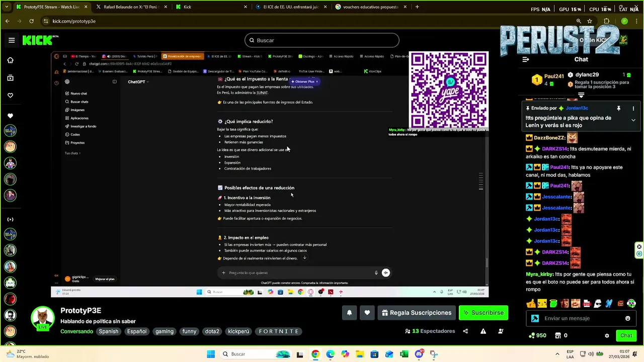Open the Browse icon in Kick sidebar
Viewport: 644px width, 362px height.
pos(10,78)
